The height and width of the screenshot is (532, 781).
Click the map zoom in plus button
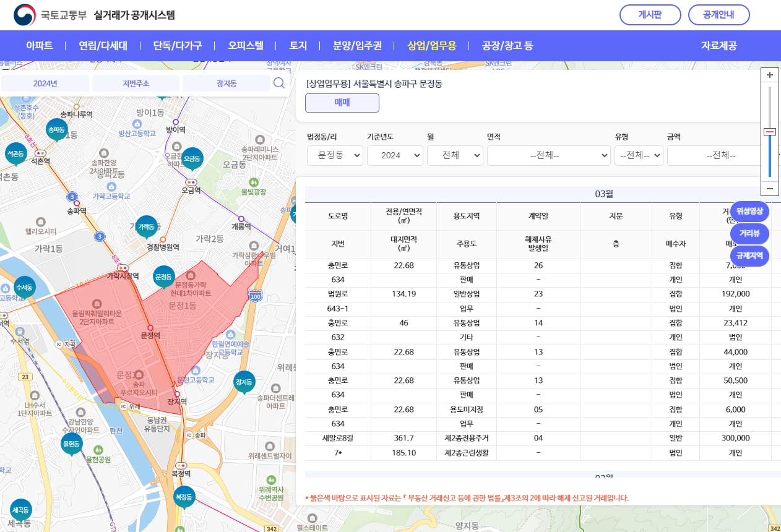[x=770, y=75]
